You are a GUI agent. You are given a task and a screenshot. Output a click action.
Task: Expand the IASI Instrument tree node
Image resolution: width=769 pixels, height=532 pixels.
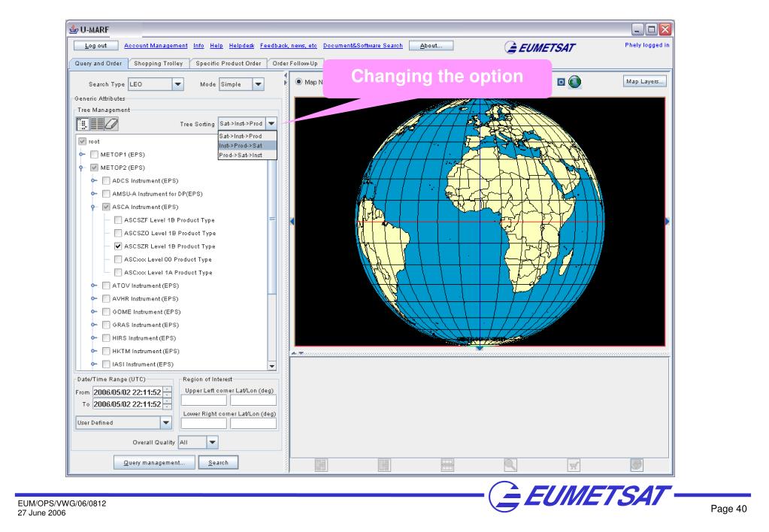94,364
